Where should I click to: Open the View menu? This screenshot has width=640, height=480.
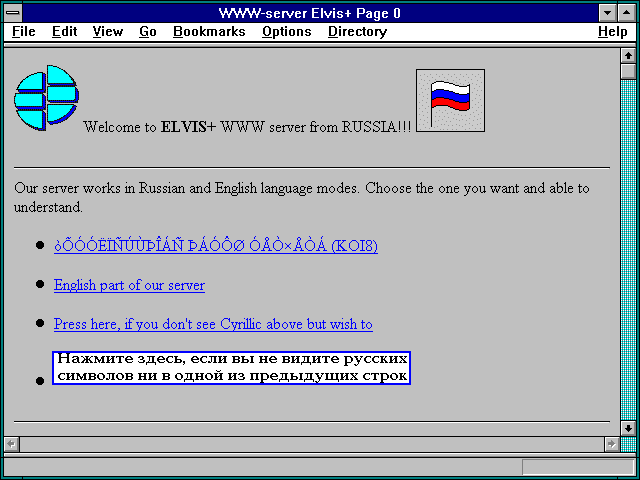tap(107, 32)
